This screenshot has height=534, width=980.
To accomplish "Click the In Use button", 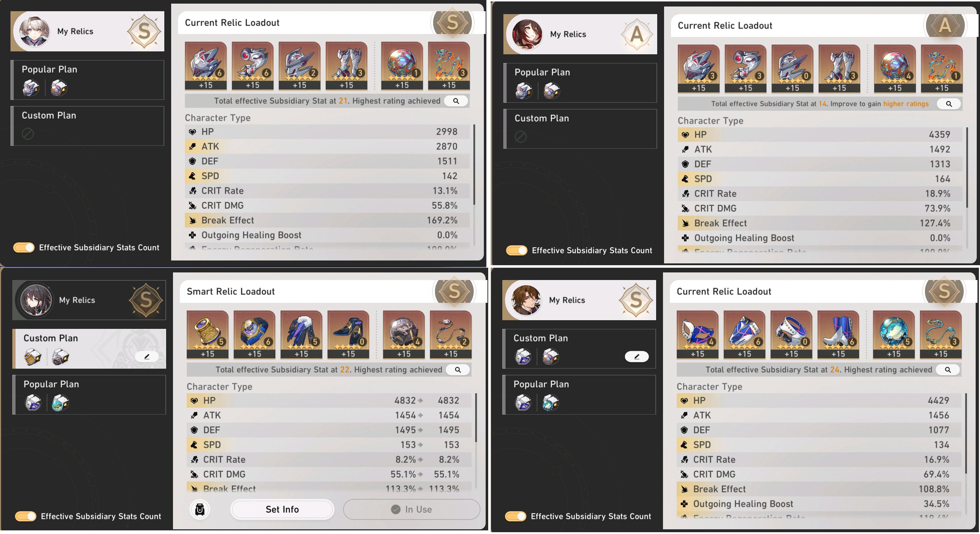I will (411, 509).
